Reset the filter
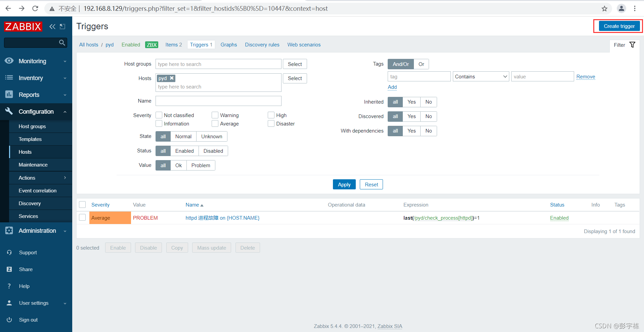Viewport: 644px width, 332px height. point(371,184)
